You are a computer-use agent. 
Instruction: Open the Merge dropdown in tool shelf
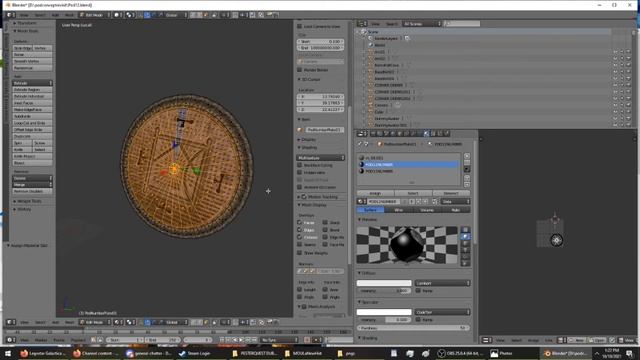coord(32,185)
